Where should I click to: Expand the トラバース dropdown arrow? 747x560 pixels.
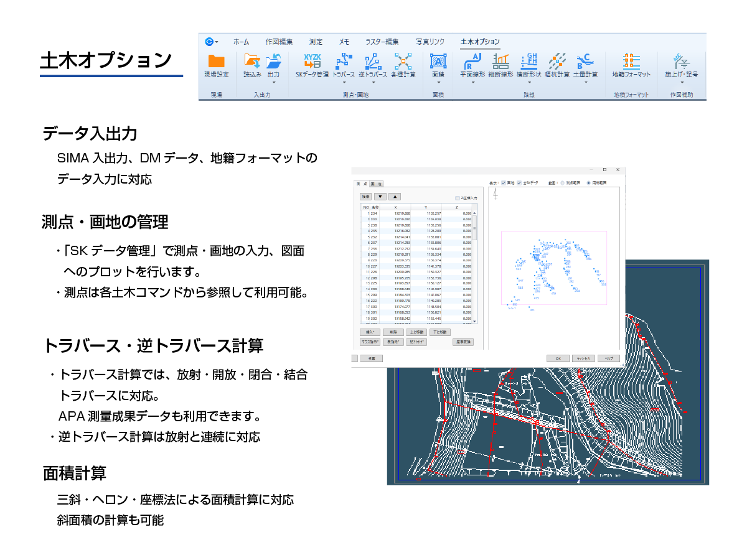(344, 82)
